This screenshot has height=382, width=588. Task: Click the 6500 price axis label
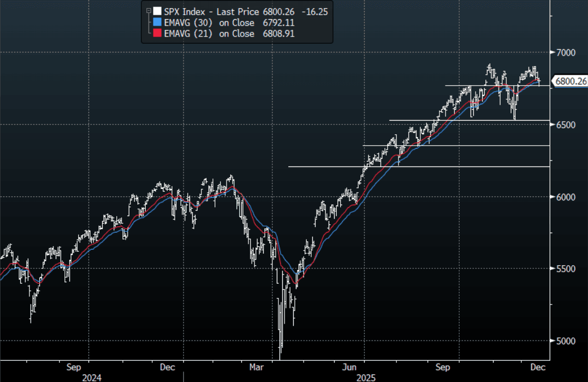(566, 125)
